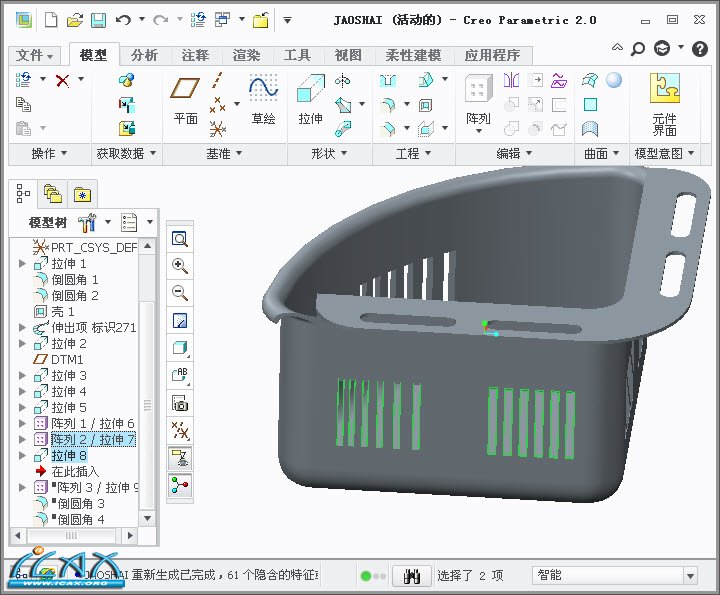
Task: Click the Refit zoom icon in graphics toolbar
Action: point(180,239)
